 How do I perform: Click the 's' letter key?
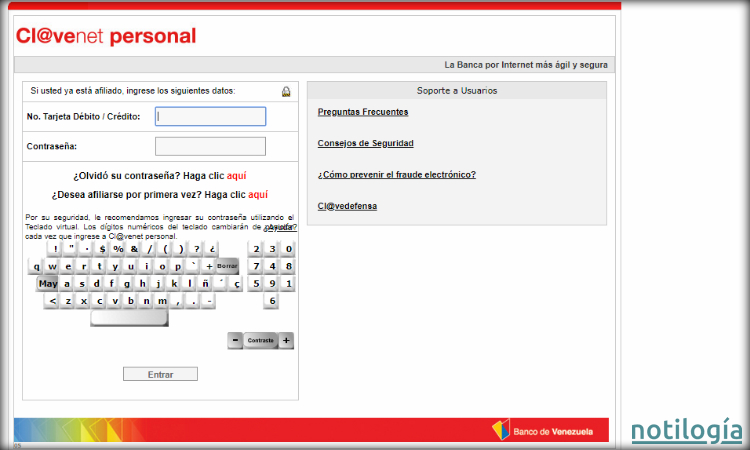coord(82,284)
